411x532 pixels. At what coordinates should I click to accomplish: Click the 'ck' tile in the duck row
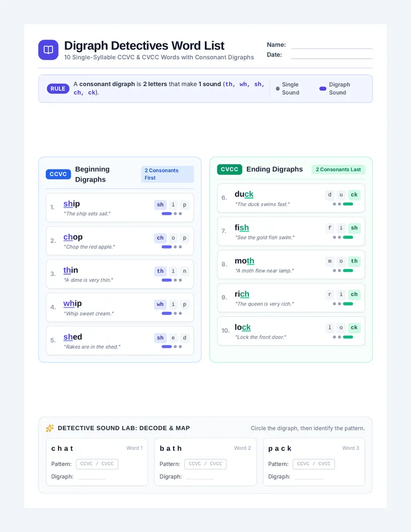[x=354, y=195]
